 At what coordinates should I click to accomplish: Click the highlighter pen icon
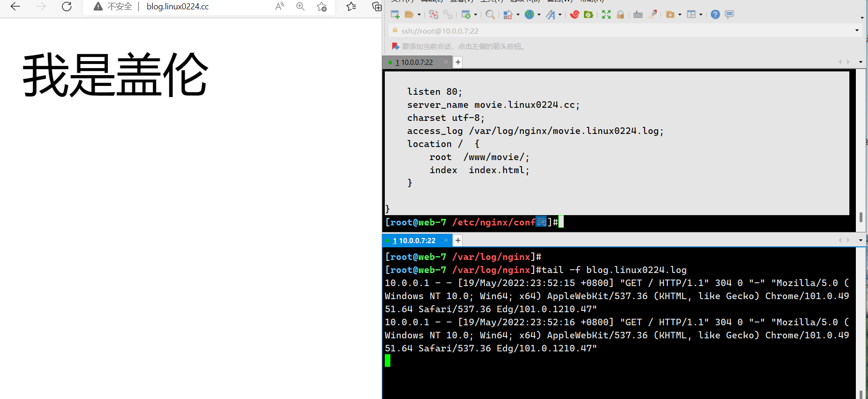pyautogui.click(x=653, y=14)
